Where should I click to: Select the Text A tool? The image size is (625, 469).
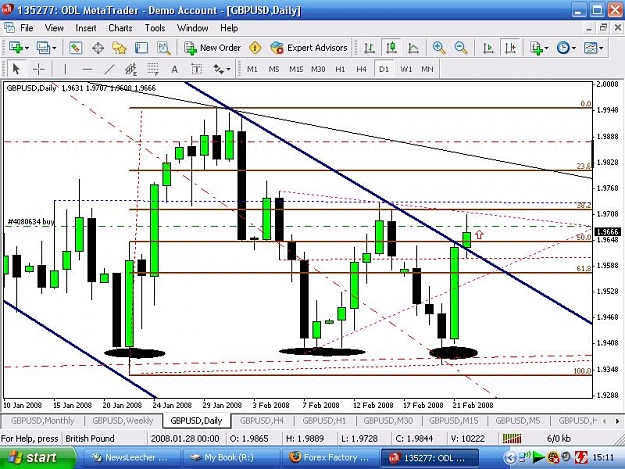point(174,69)
